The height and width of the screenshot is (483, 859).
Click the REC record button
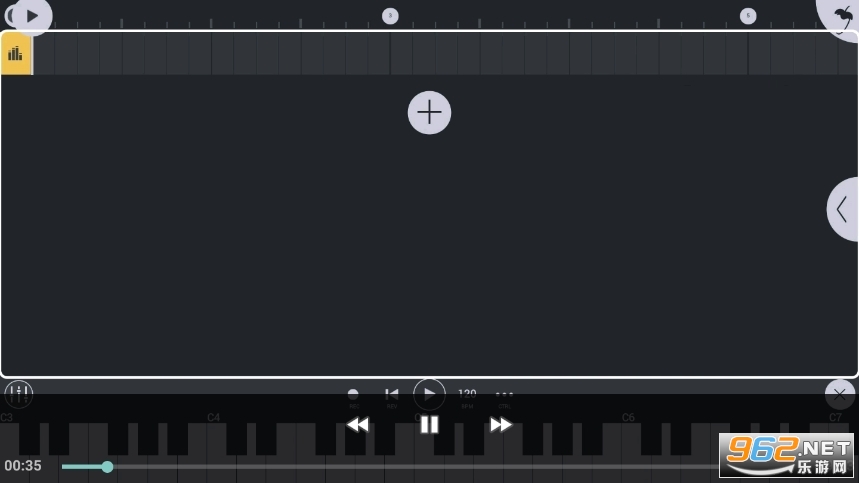click(x=353, y=395)
